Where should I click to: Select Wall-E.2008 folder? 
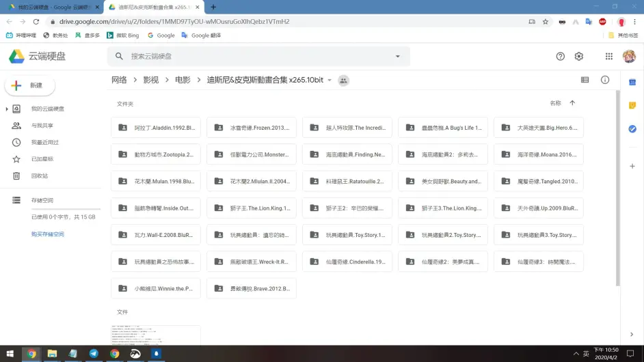156,235
